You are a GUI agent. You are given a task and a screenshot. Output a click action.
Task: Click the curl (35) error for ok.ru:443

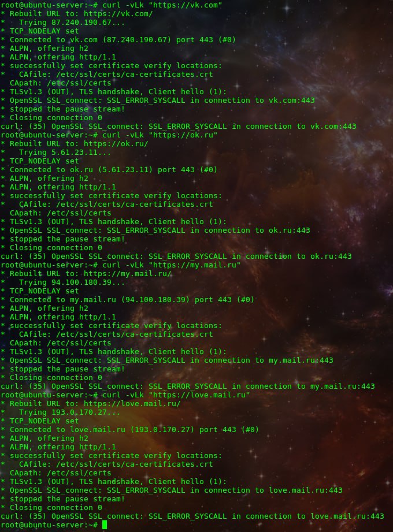click(176, 256)
